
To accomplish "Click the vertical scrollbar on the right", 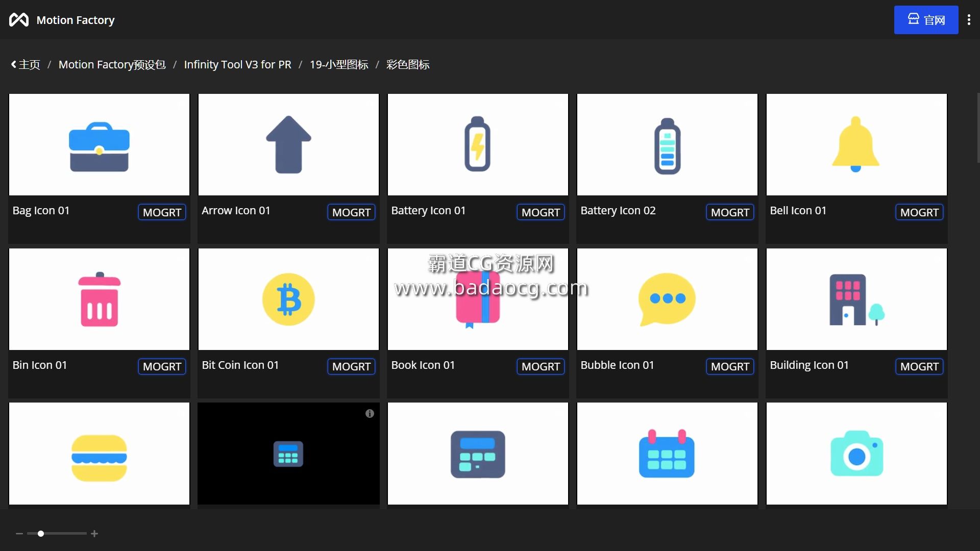I will pos(978,128).
